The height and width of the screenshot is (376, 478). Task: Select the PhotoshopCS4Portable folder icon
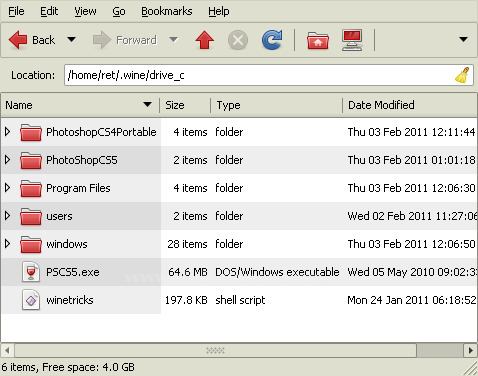(x=31, y=132)
